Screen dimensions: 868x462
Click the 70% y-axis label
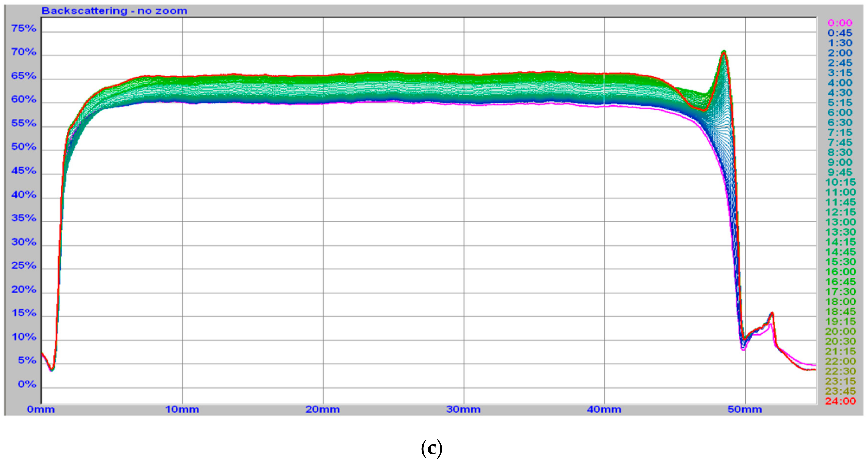pos(24,52)
